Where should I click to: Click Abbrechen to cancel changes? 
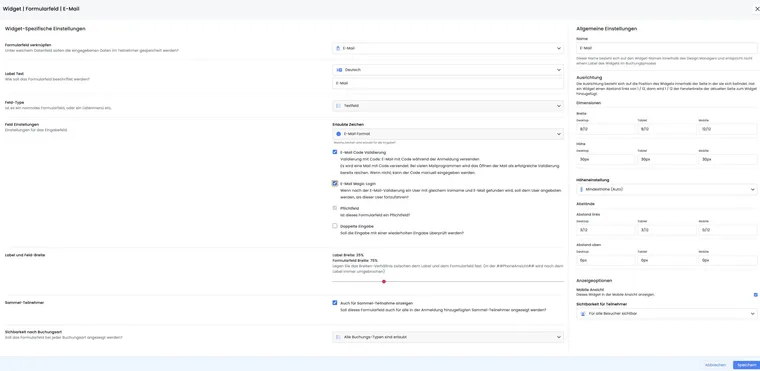point(715,365)
